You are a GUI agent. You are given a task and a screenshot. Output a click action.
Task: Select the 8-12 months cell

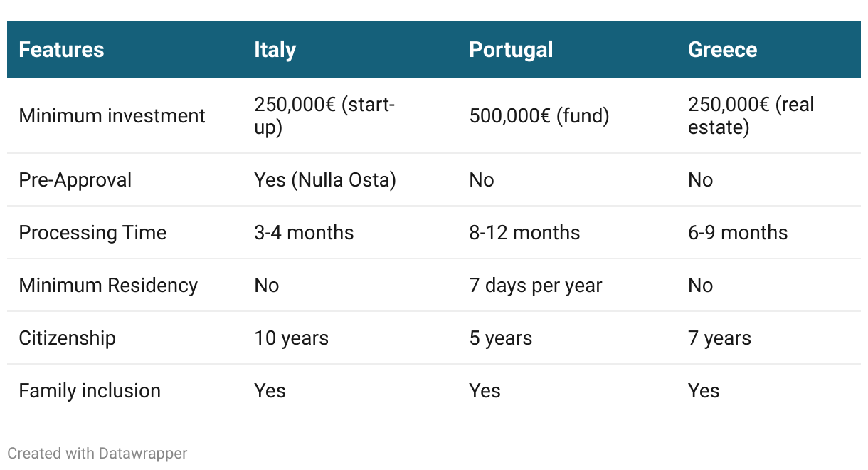tap(524, 233)
